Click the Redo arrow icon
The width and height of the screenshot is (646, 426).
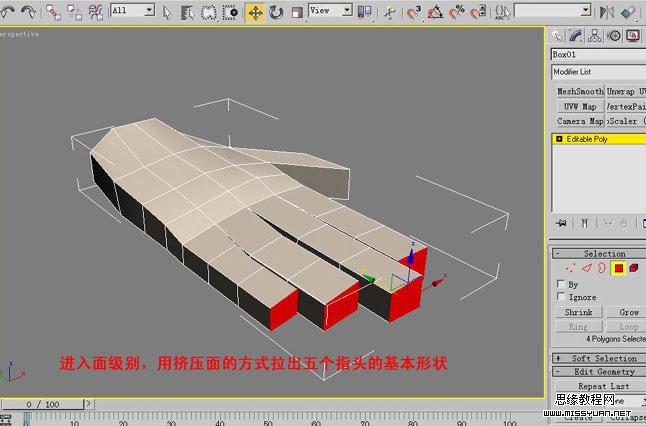(28, 12)
